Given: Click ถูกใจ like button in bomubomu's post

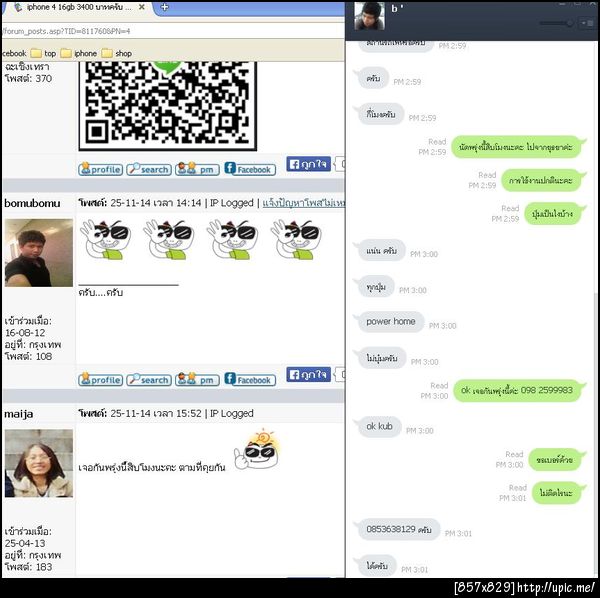Looking at the screenshot, I should pos(308,375).
